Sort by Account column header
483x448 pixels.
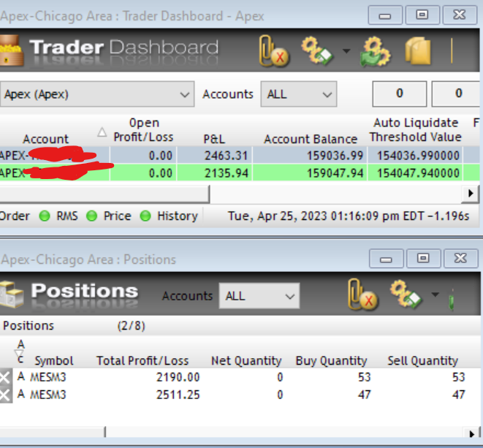coord(45,140)
